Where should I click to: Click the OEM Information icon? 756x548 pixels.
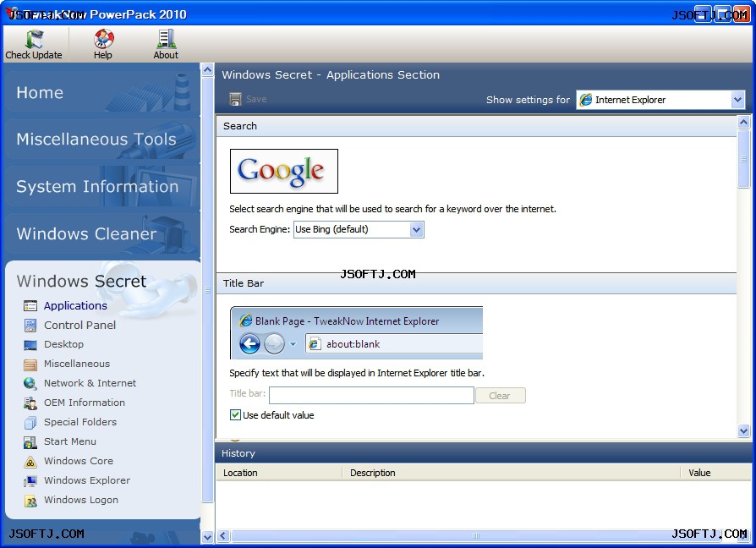tap(30, 403)
